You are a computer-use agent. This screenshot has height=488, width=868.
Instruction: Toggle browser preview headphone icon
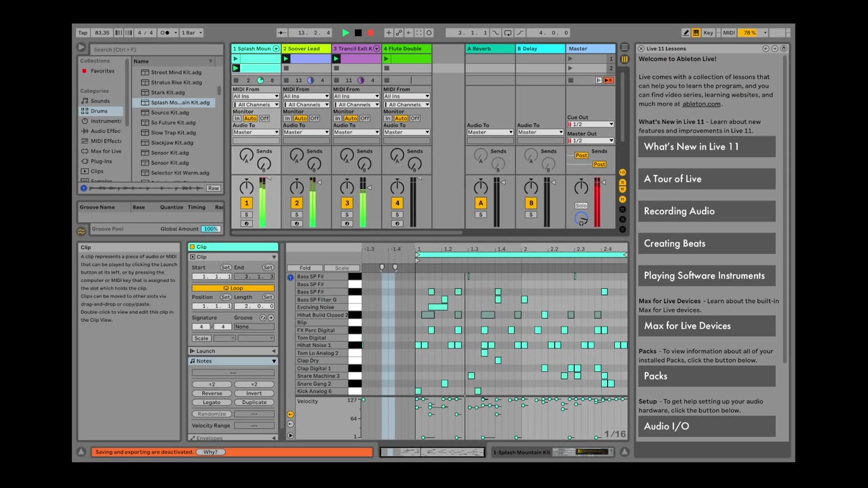(83, 188)
